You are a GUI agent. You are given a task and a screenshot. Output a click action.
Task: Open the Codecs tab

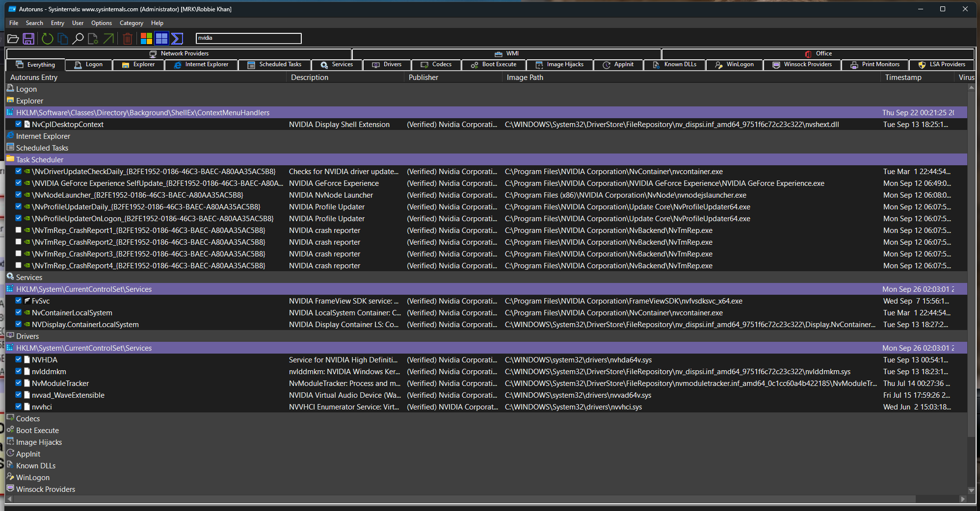point(436,65)
